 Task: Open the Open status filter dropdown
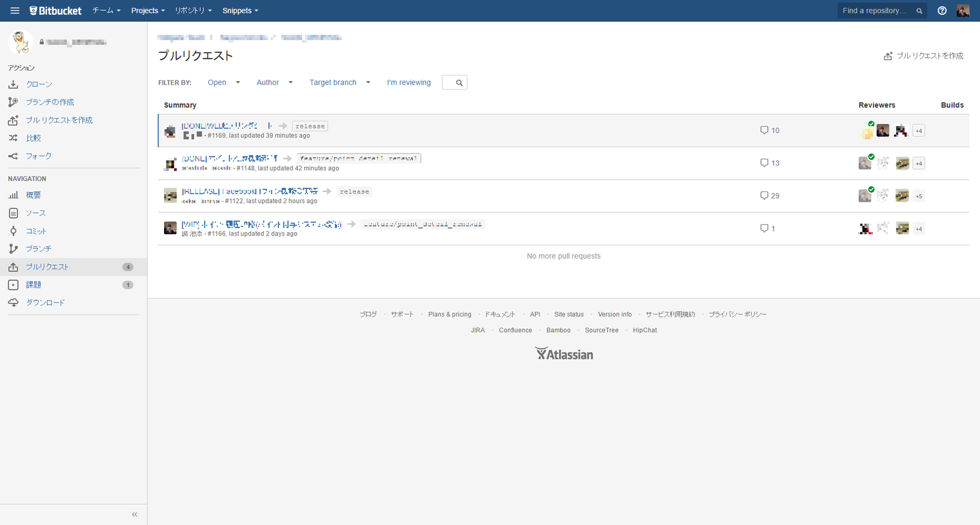[224, 82]
